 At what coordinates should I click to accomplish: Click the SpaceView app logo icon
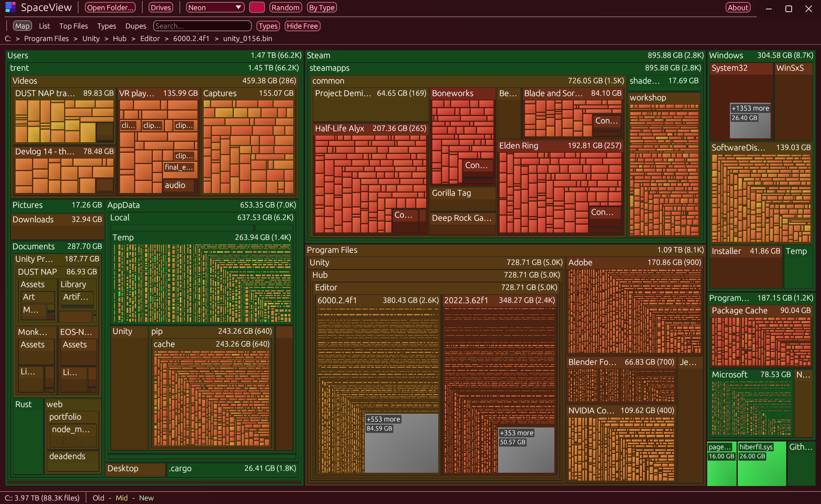click(11, 7)
